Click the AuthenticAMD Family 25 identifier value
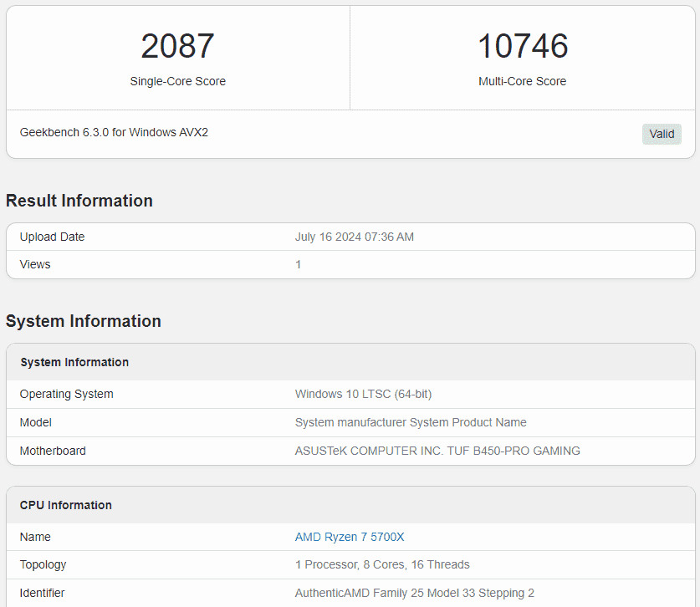Viewport: 700px width, 607px height. (414, 593)
